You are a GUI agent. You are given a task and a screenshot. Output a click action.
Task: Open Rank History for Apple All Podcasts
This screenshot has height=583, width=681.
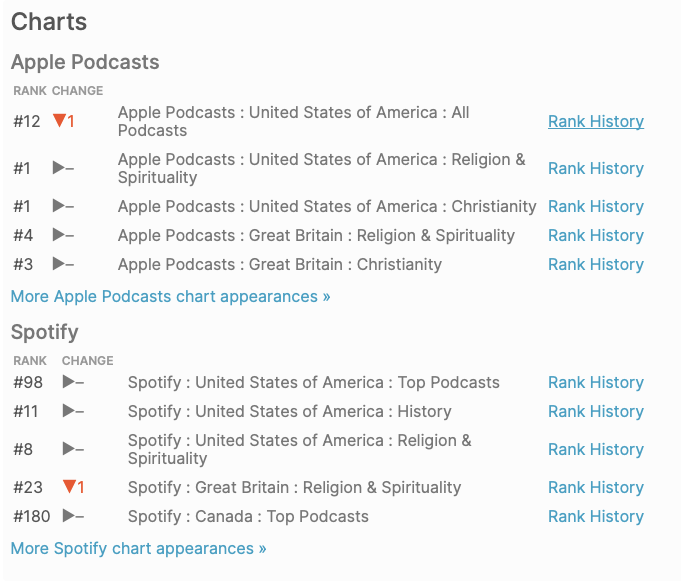pos(595,121)
